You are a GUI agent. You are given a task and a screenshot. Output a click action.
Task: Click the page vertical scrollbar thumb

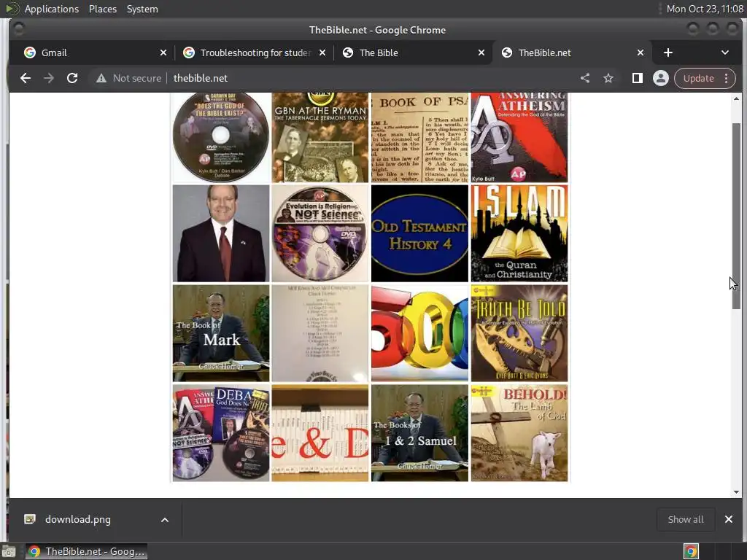point(736,216)
